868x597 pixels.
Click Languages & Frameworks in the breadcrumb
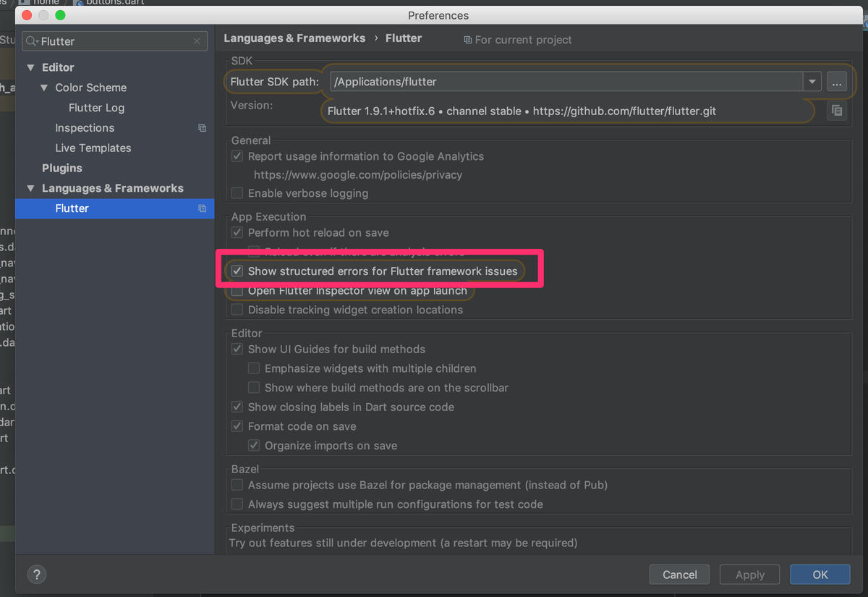click(x=294, y=38)
